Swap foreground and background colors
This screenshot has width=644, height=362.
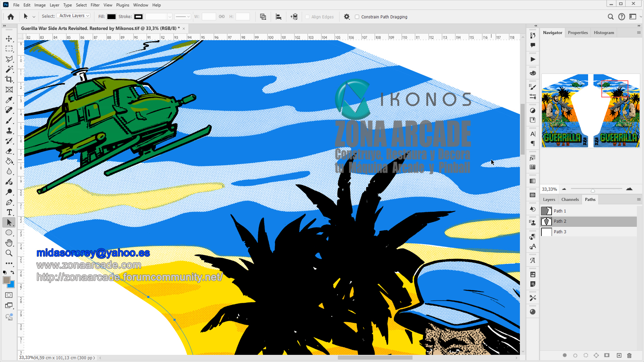(13, 272)
